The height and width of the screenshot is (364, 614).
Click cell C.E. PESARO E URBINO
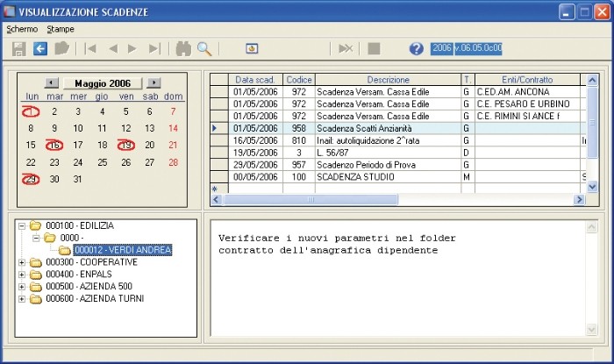527,104
